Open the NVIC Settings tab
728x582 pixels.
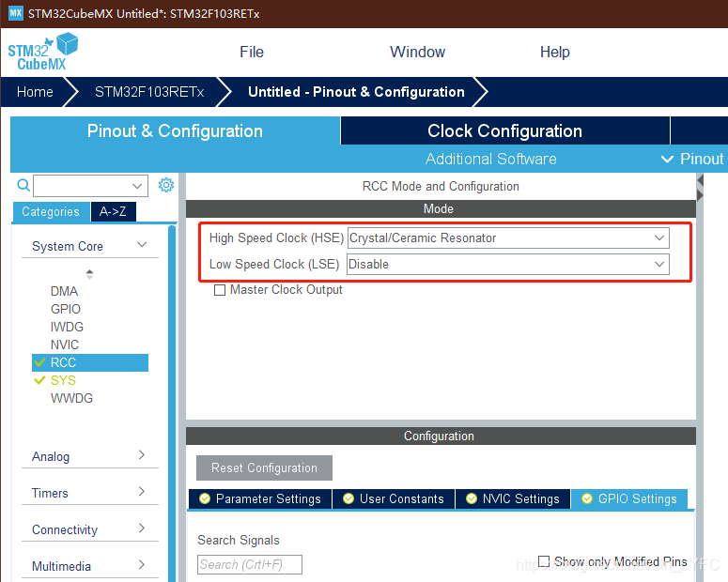pyautogui.click(x=513, y=498)
